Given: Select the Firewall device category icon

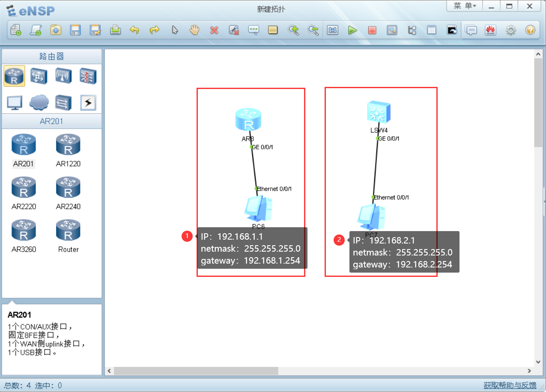Looking at the screenshot, I should [88, 76].
